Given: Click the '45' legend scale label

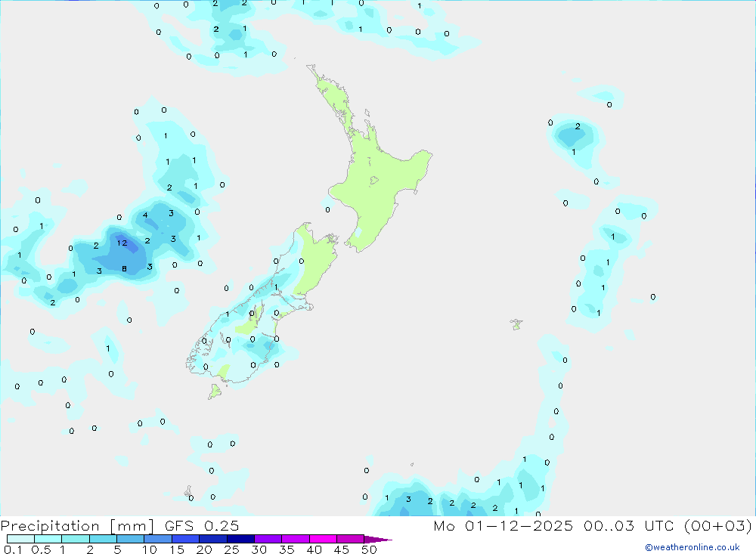Looking at the screenshot, I should [x=342, y=549].
